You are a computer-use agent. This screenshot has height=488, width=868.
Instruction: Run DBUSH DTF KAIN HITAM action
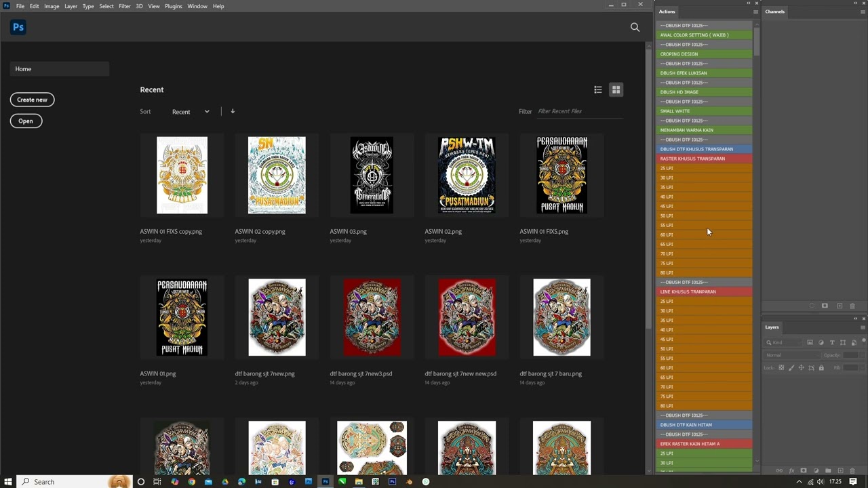(705, 425)
